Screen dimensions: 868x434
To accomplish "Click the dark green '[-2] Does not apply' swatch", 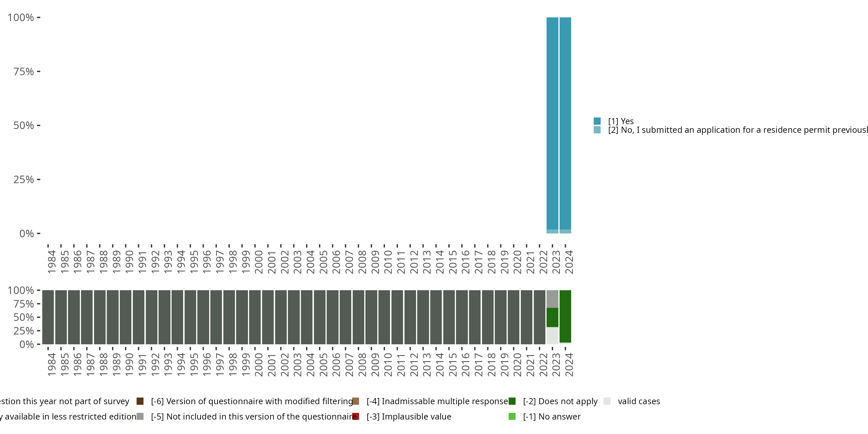I will 512,401.
